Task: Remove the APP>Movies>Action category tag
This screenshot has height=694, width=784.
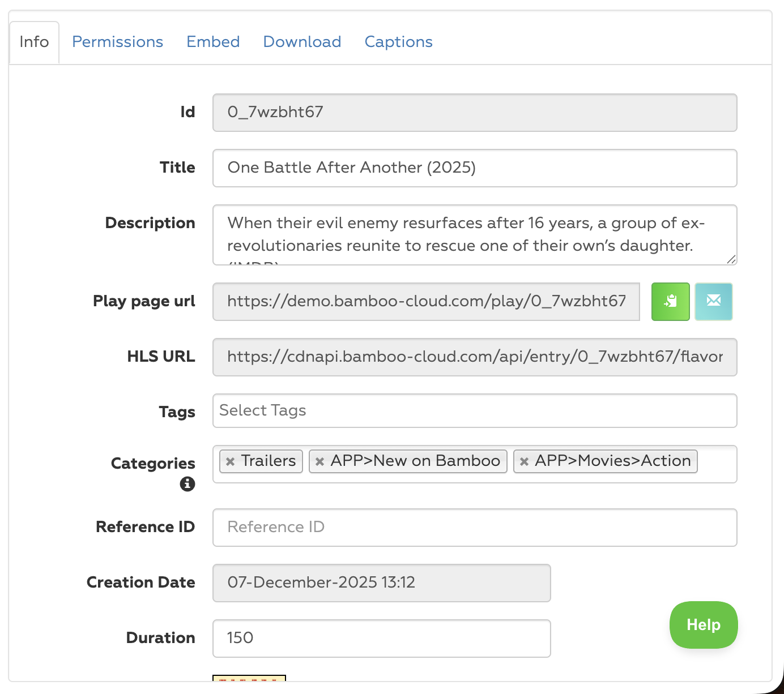Action: pos(525,461)
